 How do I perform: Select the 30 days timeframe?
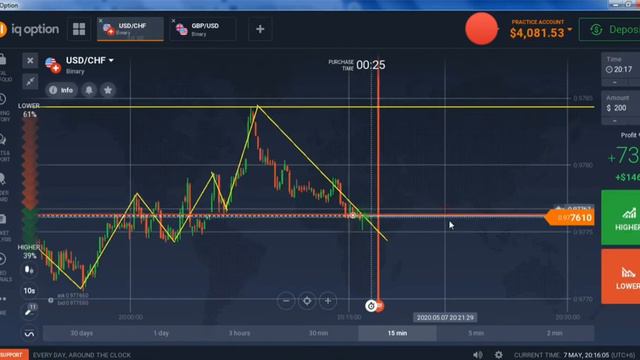coord(82,333)
